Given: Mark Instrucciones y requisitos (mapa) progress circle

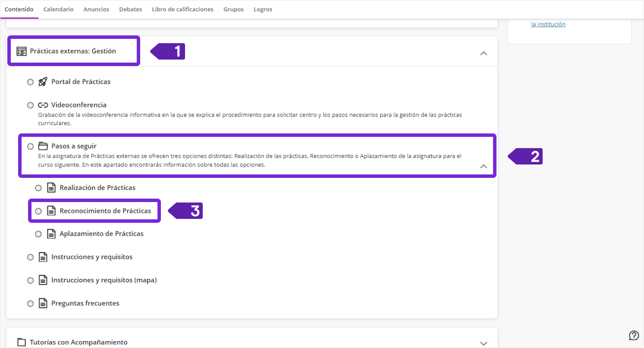Looking at the screenshot, I should coord(30,280).
